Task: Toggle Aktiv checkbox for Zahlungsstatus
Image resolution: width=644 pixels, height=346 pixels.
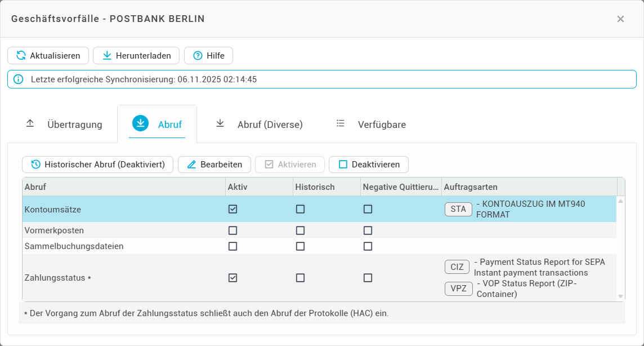Action: [x=232, y=278]
